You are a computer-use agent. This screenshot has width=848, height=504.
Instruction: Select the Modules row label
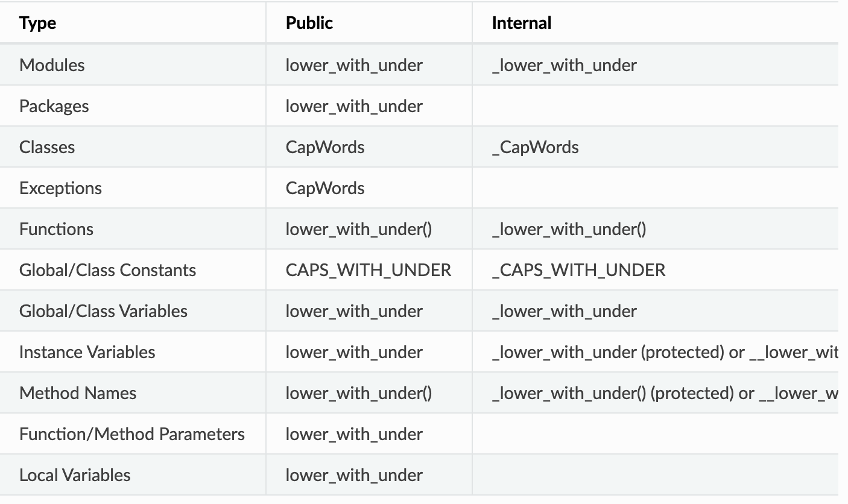52,65
